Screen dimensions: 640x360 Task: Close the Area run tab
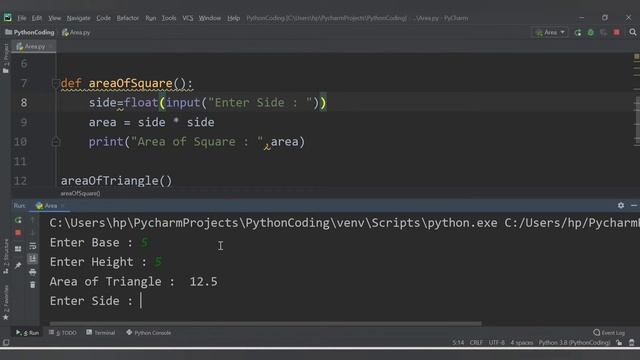[62, 206]
